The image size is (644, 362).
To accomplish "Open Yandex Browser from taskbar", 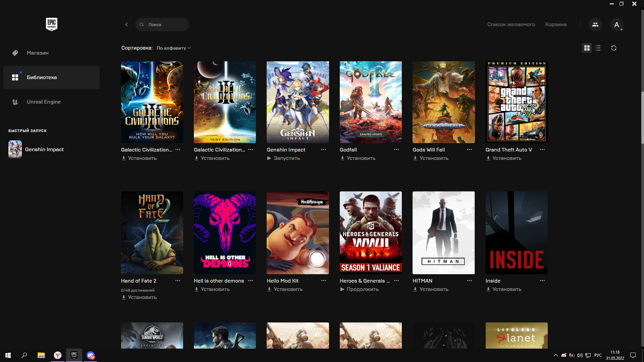I will coord(58,355).
